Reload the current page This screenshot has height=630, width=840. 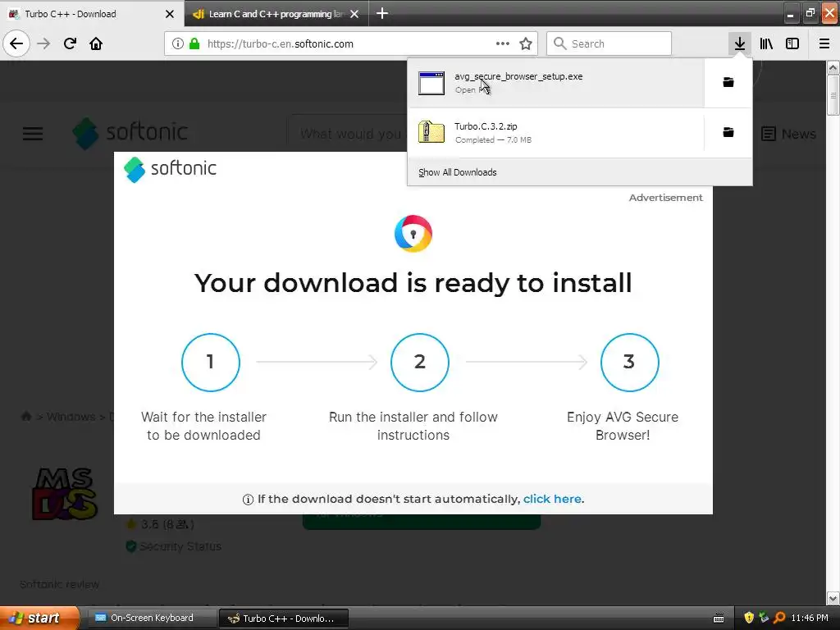70,43
